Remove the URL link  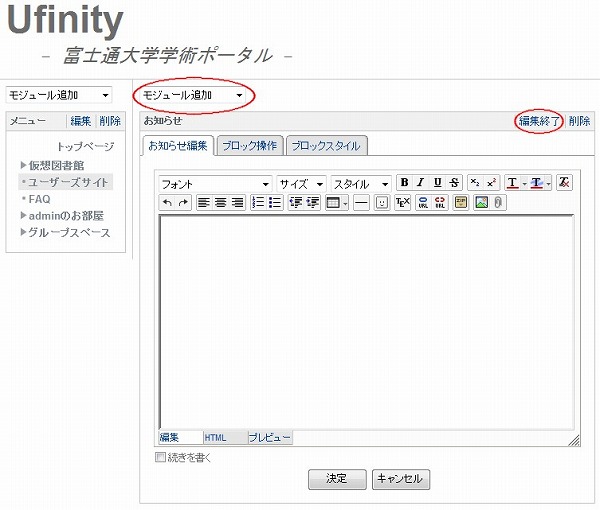coord(440,202)
